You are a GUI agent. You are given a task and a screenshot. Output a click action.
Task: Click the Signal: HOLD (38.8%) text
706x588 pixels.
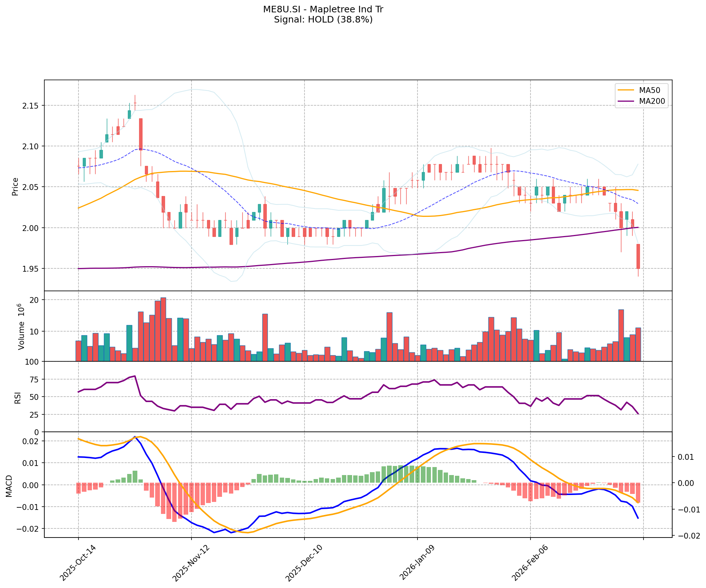pyautogui.click(x=323, y=20)
